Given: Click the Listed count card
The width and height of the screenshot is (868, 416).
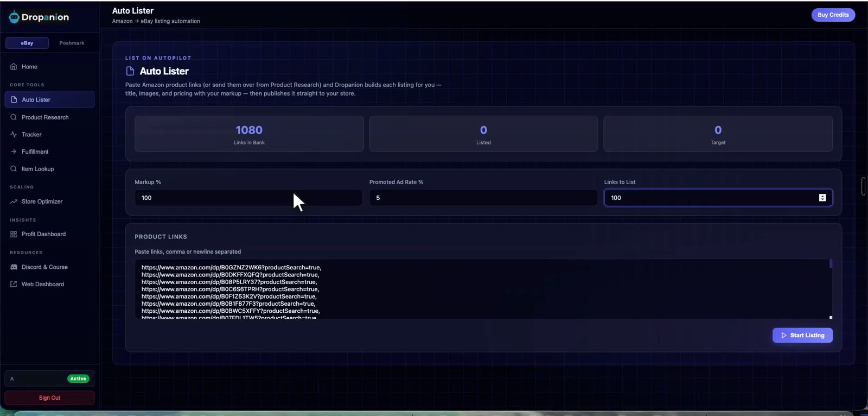Looking at the screenshot, I should [x=483, y=134].
